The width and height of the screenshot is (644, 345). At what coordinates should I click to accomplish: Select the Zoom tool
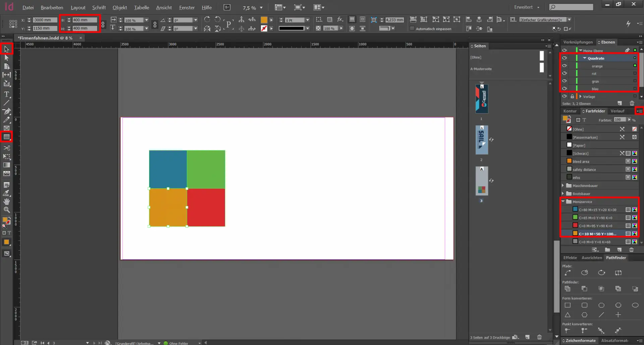[x=6, y=210]
